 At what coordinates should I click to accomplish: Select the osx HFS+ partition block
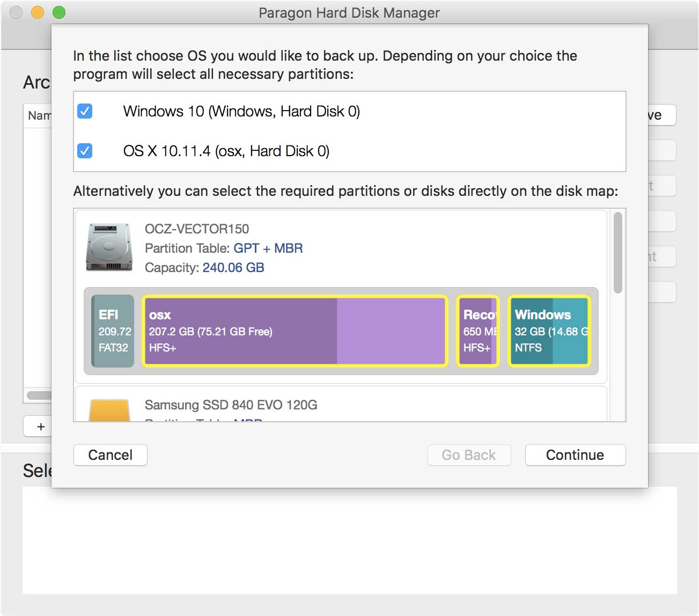tap(241, 331)
